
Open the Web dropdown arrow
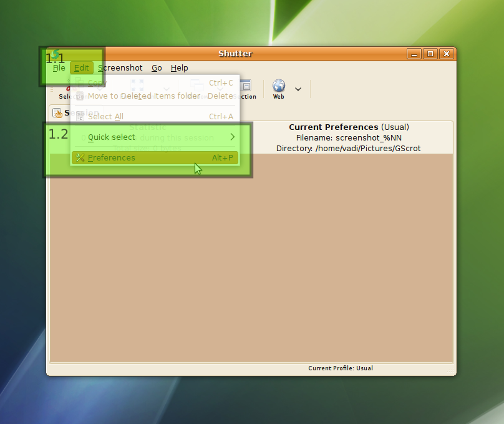(298, 89)
